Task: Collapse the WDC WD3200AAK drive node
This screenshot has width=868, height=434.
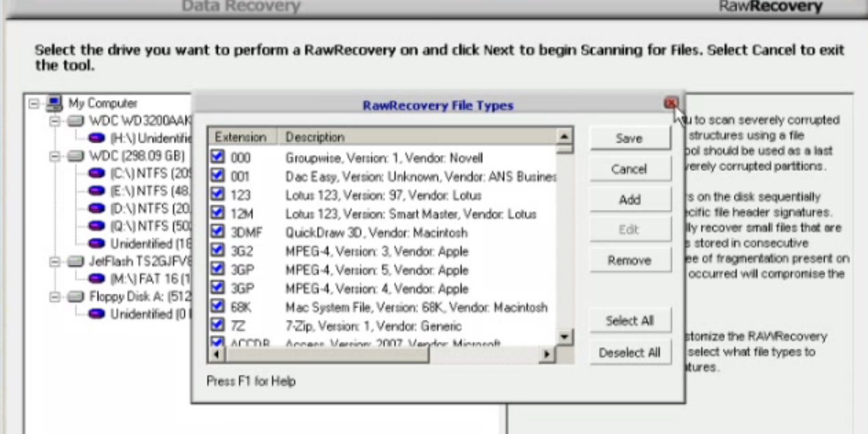Action: coord(55,121)
